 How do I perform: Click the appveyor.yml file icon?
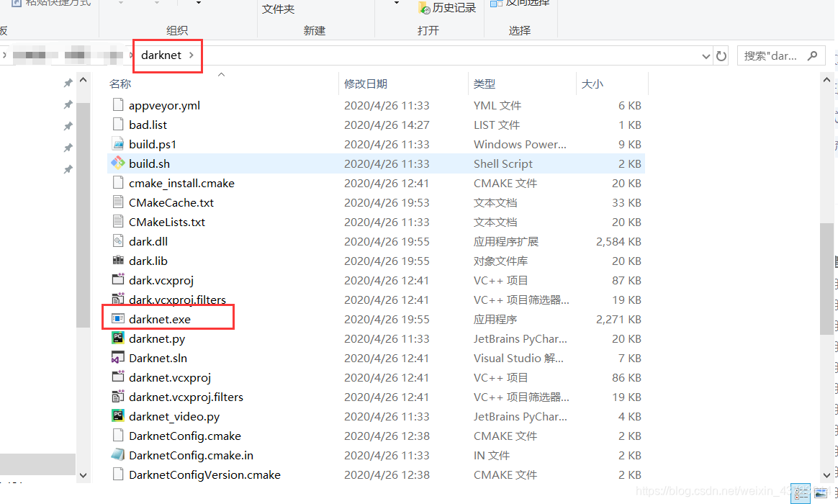118,104
